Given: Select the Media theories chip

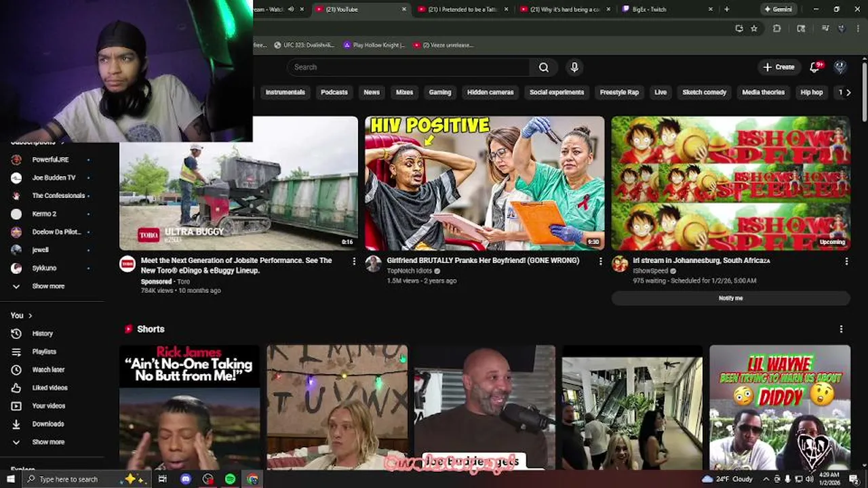Looking at the screenshot, I should [x=764, y=92].
